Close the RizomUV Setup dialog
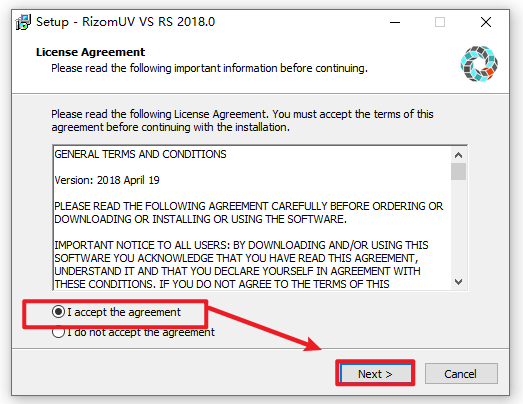 [486, 22]
